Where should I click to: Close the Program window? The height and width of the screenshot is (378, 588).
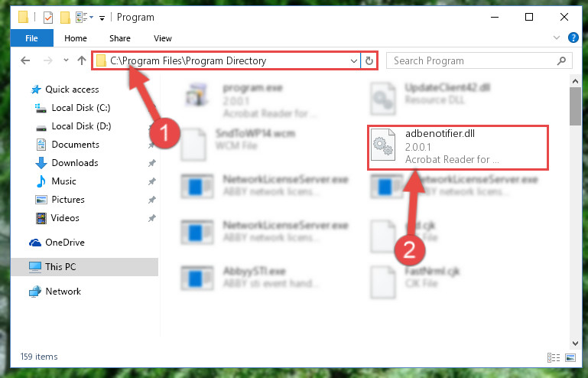564,18
